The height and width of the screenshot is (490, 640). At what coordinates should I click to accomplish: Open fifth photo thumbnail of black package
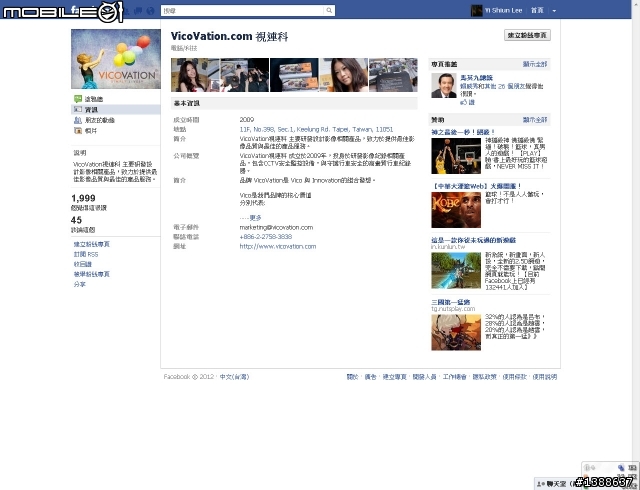click(x=393, y=75)
